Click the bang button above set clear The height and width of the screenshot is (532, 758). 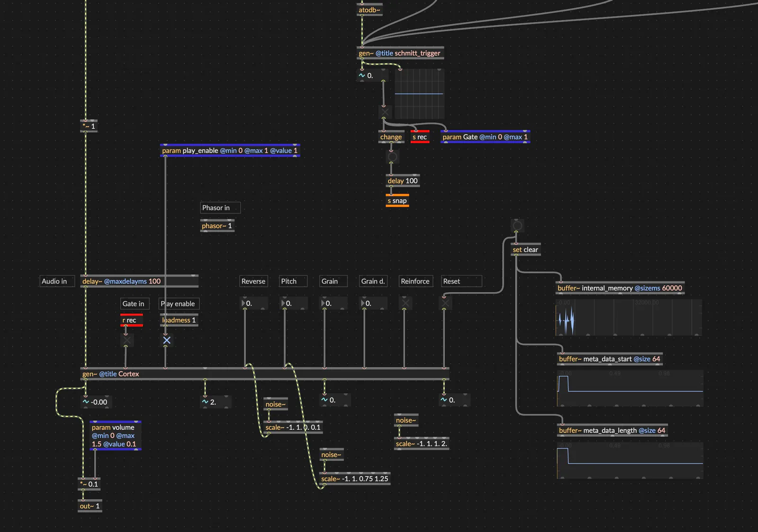[518, 225]
